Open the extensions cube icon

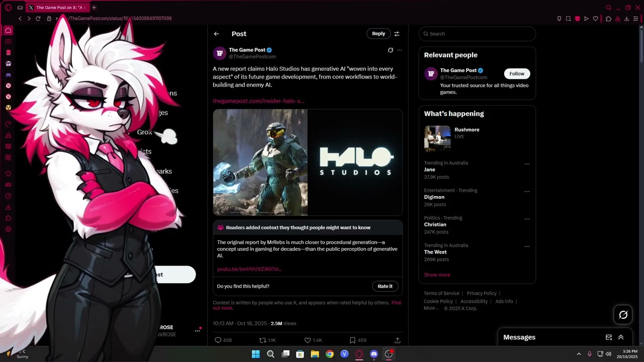coord(608,19)
